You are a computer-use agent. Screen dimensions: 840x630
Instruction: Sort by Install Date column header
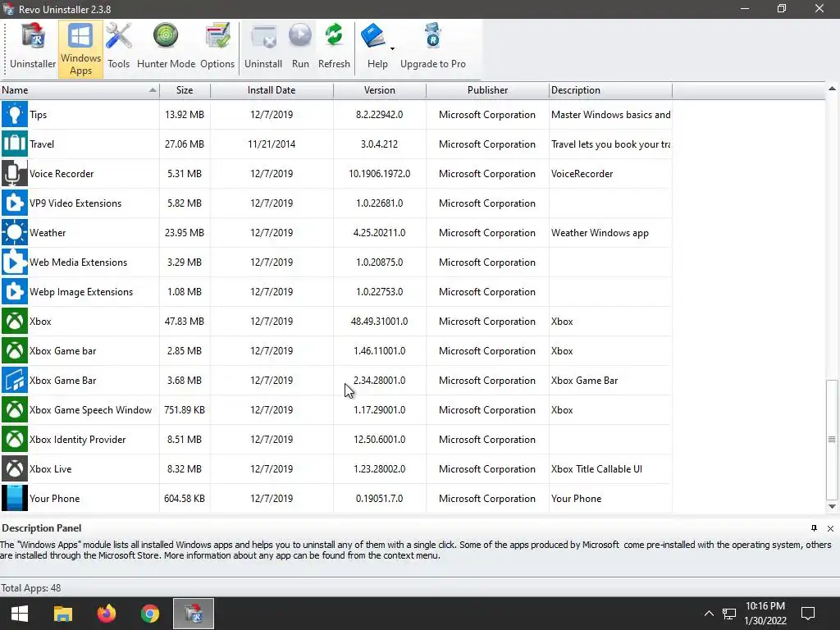(x=272, y=90)
